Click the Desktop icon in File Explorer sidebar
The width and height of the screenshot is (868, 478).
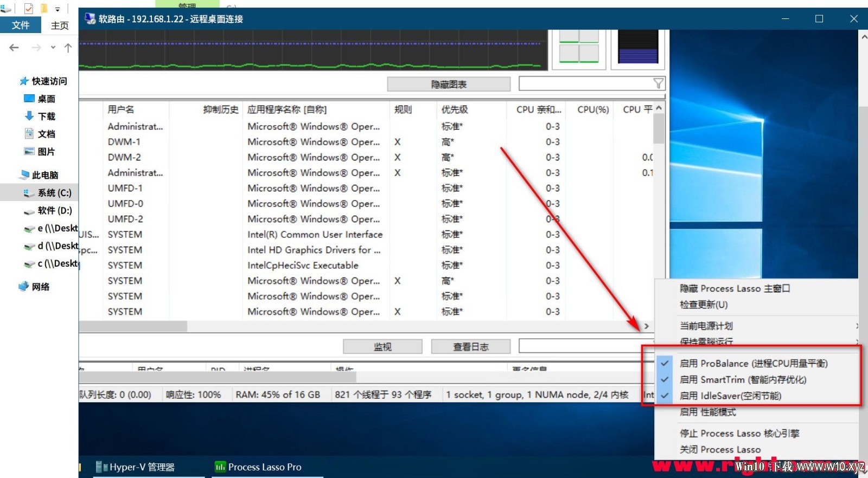coord(29,99)
